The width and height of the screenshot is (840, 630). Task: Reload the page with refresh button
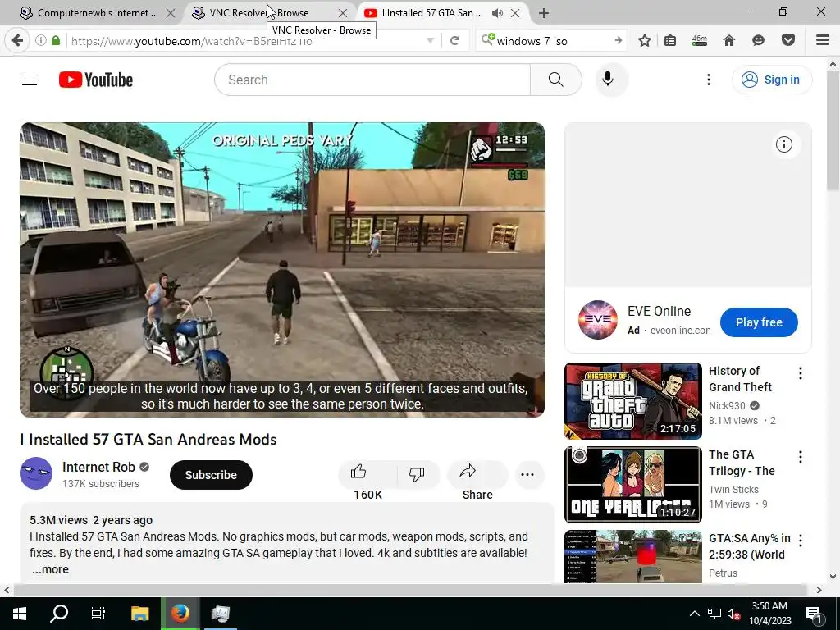coord(454,41)
